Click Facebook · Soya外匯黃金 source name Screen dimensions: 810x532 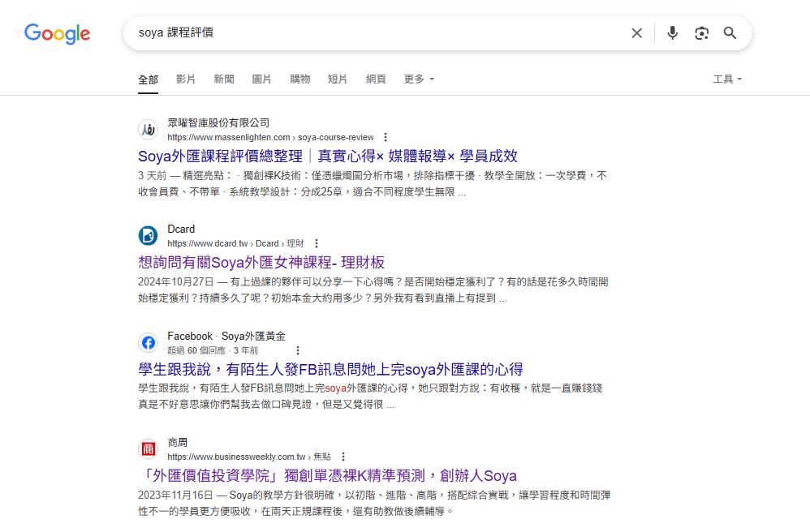click(x=226, y=336)
